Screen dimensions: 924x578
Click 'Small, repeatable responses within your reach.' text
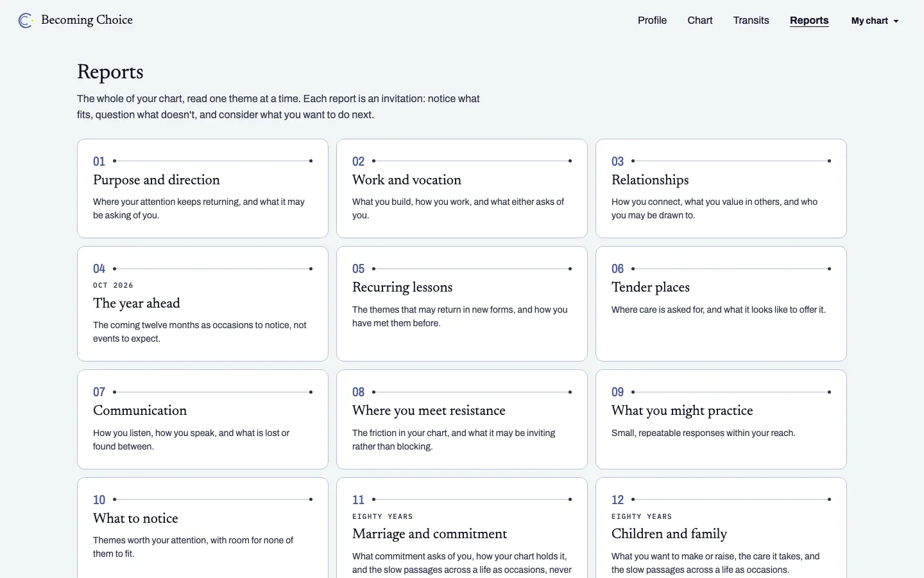tap(703, 433)
